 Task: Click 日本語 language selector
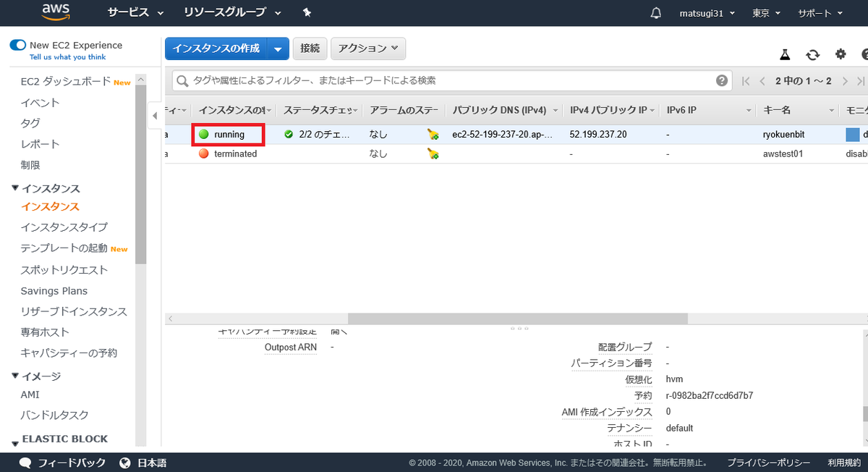[152, 463]
